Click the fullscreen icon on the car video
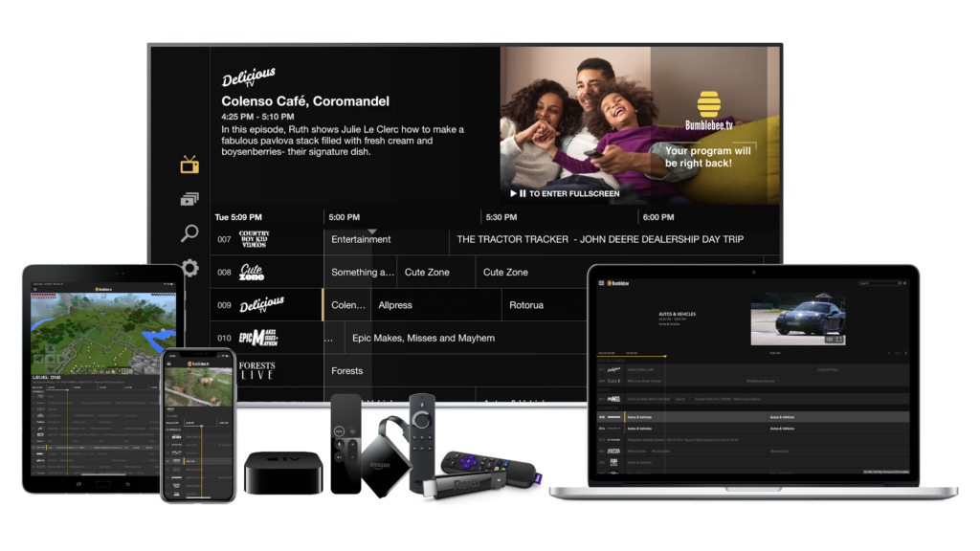980x551 pixels. point(839,340)
